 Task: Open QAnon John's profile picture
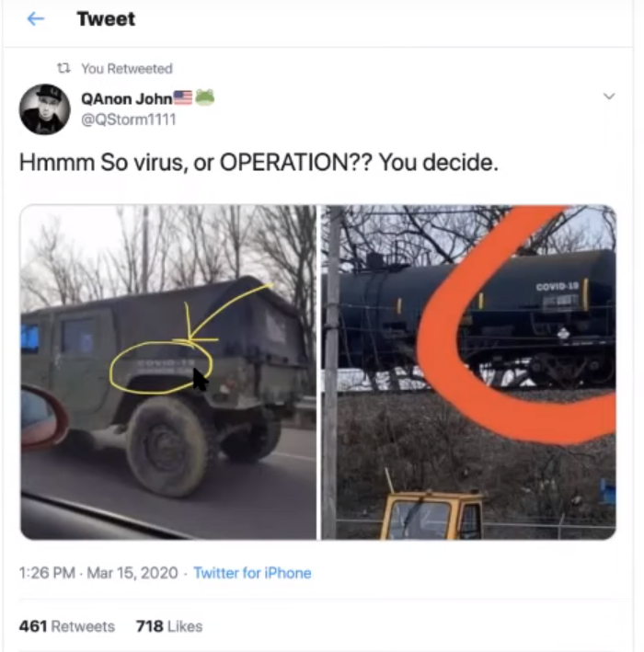click(x=45, y=109)
